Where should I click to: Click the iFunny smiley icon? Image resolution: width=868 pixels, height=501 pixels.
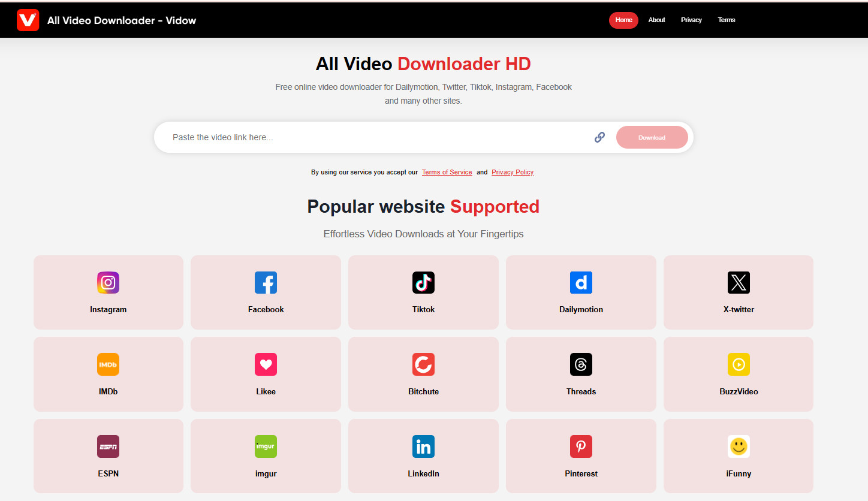739,446
